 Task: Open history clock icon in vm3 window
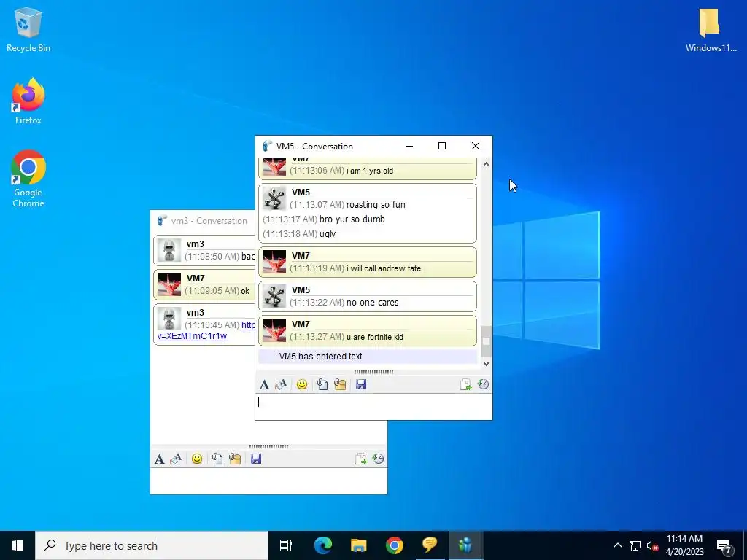pyautogui.click(x=379, y=459)
